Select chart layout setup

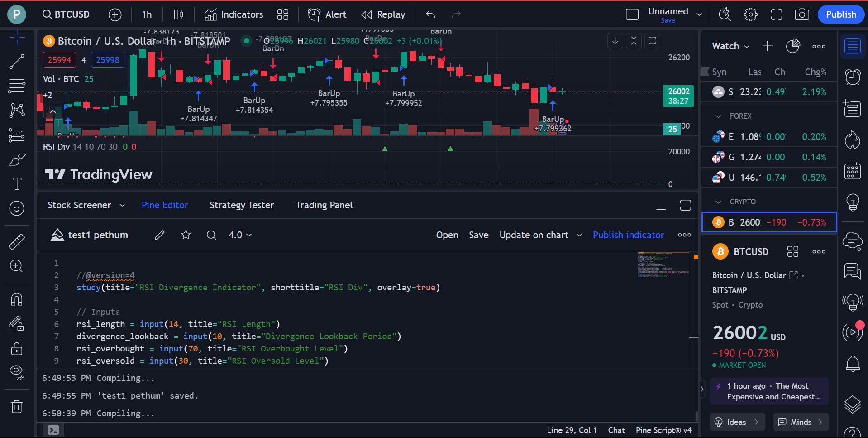[x=632, y=14]
